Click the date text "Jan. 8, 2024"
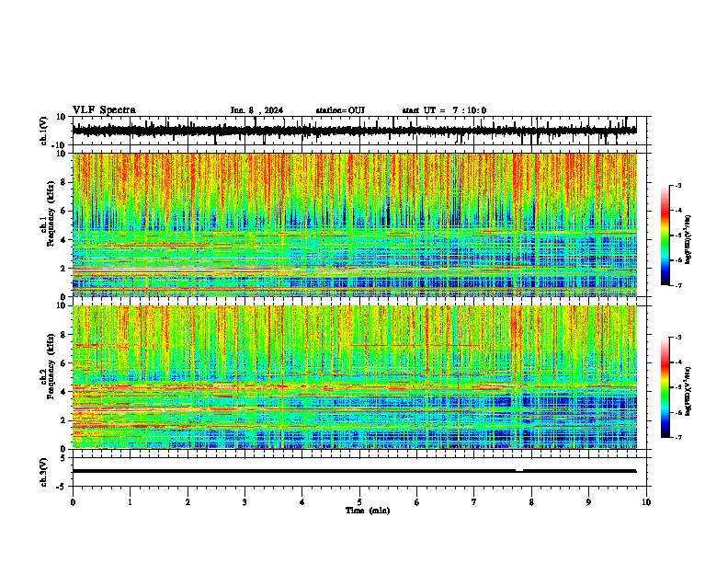 [256, 110]
